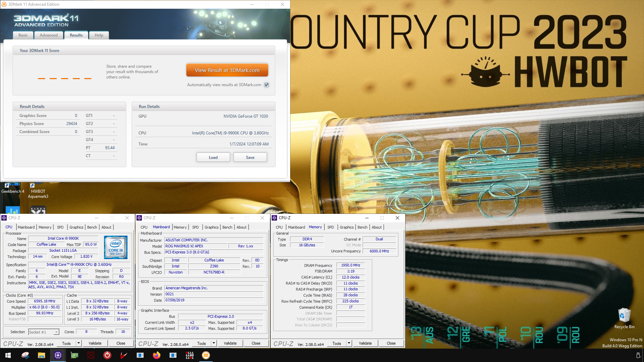
Task: Click the CAS# Latency value 12.0 clocks
Action: [351, 277]
